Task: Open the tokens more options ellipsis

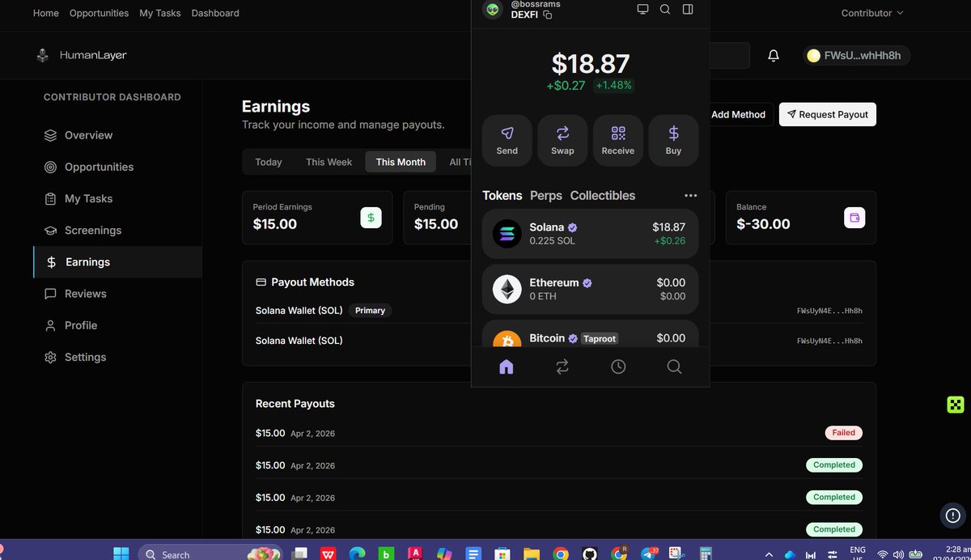Action: point(690,196)
